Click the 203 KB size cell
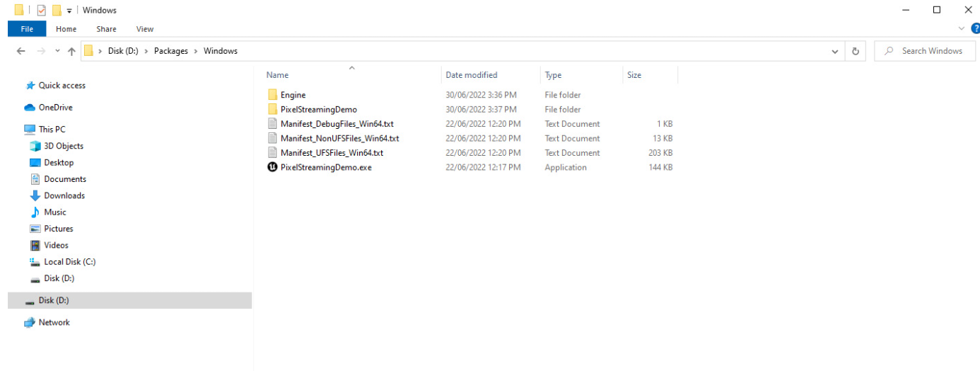Image resolution: width=980 pixels, height=371 pixels. tap(660, 153)
